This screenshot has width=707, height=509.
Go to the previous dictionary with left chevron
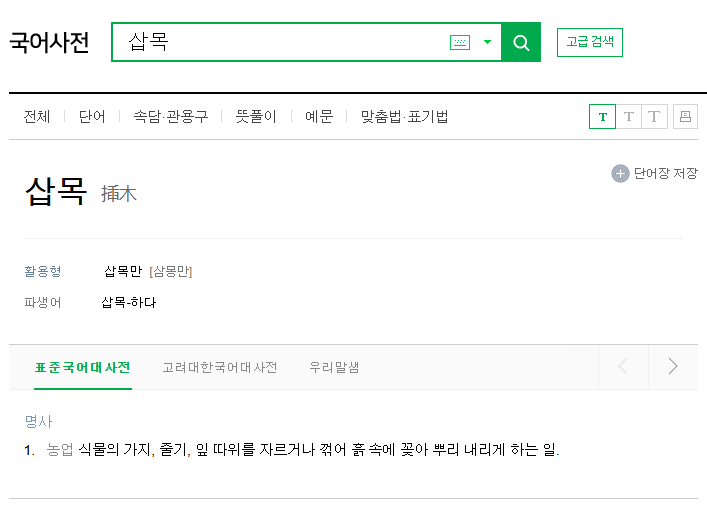[x=624, y=367]
